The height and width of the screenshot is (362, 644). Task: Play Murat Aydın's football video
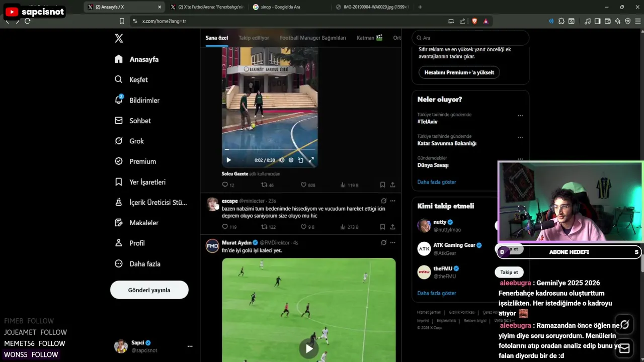(x=309, y=348)
